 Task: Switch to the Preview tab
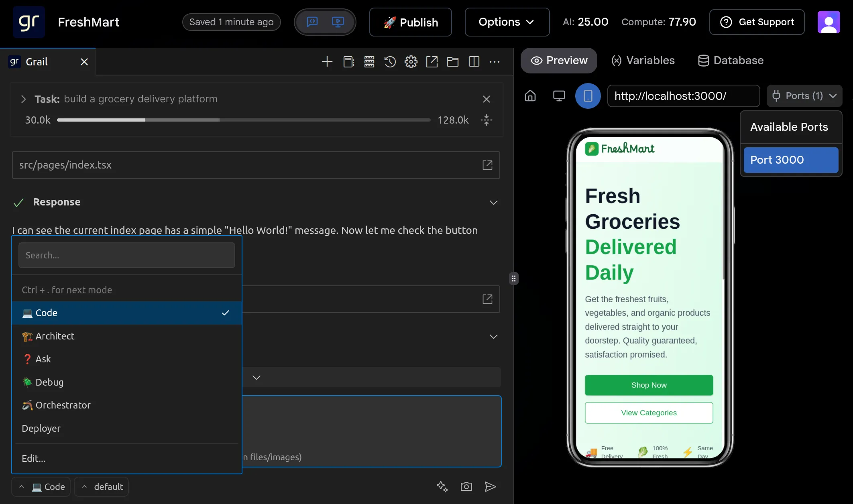559,61
